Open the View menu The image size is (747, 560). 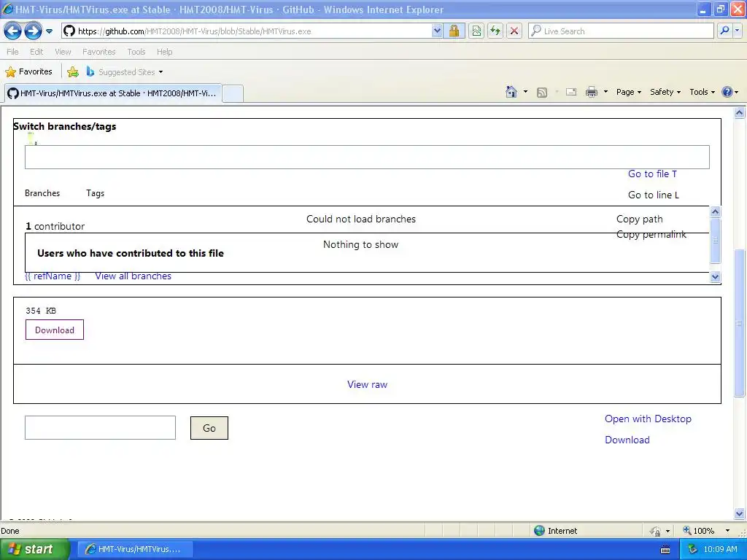(63, 52)
